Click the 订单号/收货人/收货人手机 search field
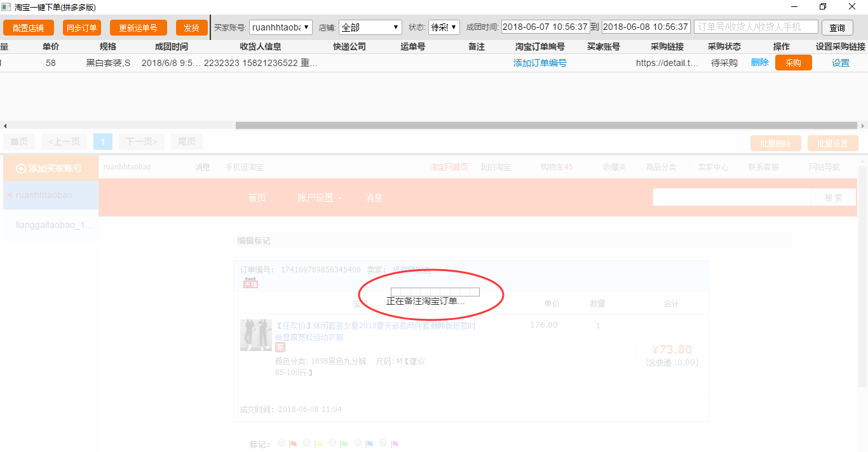 pyautogui.click(x=756, y=27)
